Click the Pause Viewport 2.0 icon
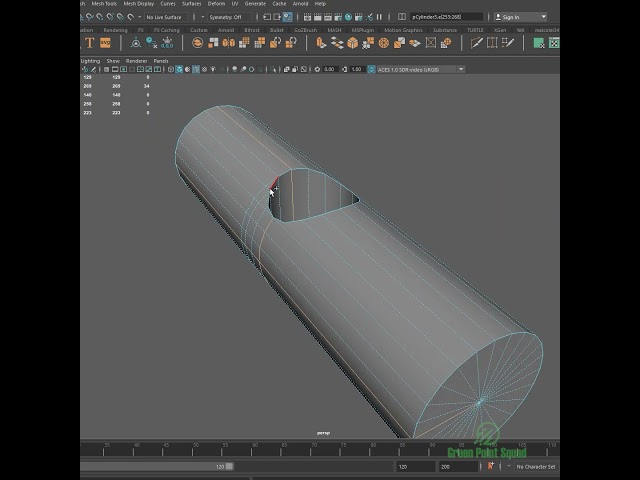 [x=379, y=17]
